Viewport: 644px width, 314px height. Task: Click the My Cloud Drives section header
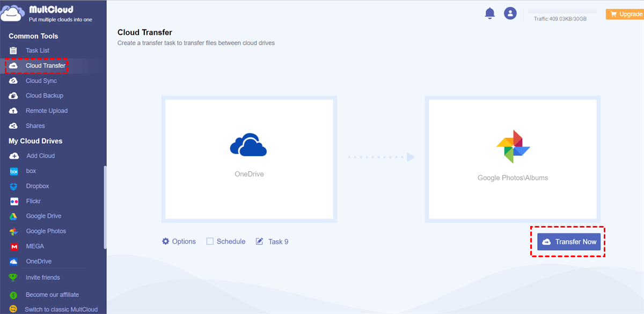[35, 141]
